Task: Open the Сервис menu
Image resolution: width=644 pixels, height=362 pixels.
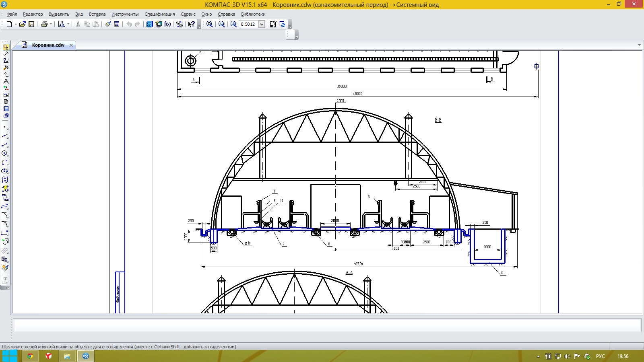Action: coord(188,14)
